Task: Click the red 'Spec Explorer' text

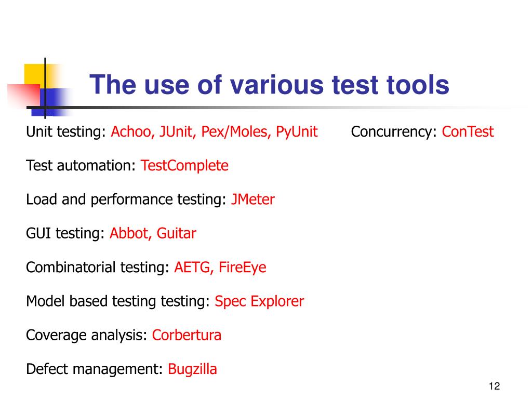Action: [259, 302]
